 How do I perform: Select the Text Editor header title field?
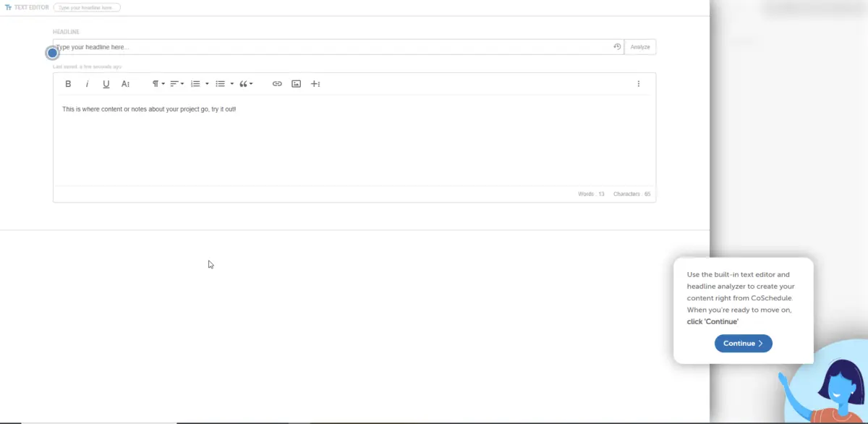coord(87,7)
